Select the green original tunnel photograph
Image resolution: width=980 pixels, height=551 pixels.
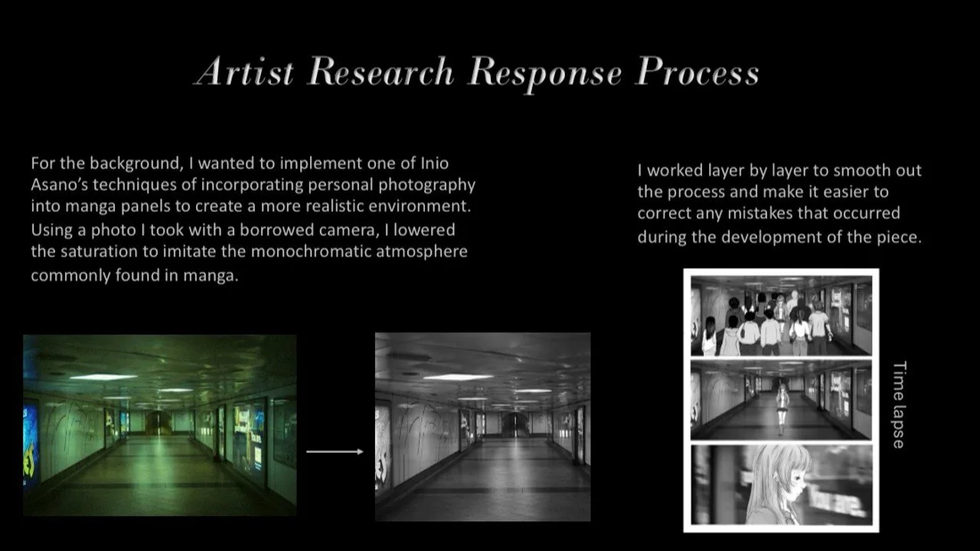coord(159,425)
